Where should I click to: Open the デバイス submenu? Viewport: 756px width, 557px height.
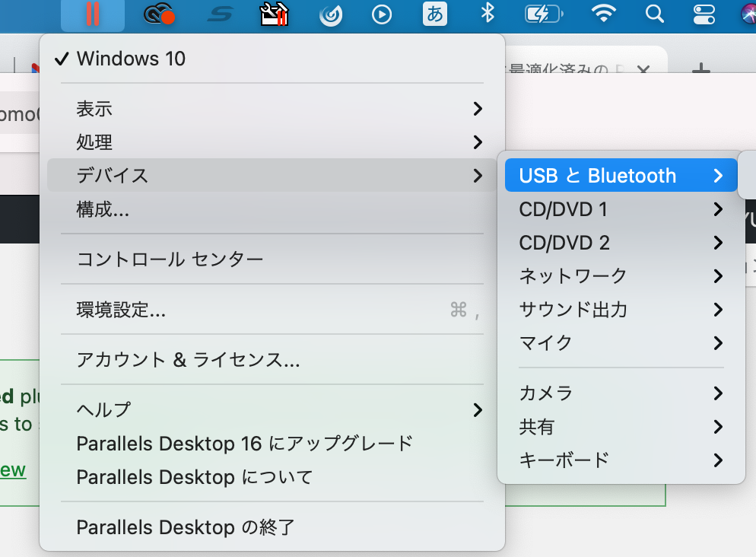click(x=272, y=176)
